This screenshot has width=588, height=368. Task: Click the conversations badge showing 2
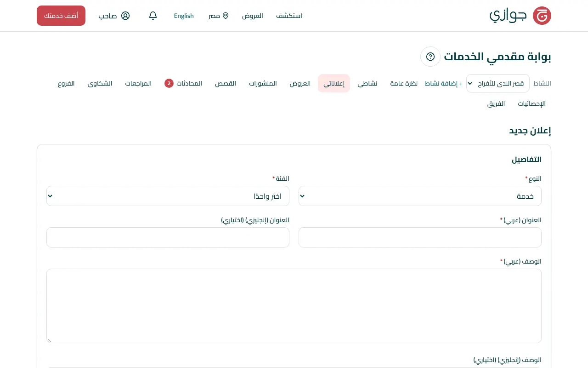click(169, 83)
